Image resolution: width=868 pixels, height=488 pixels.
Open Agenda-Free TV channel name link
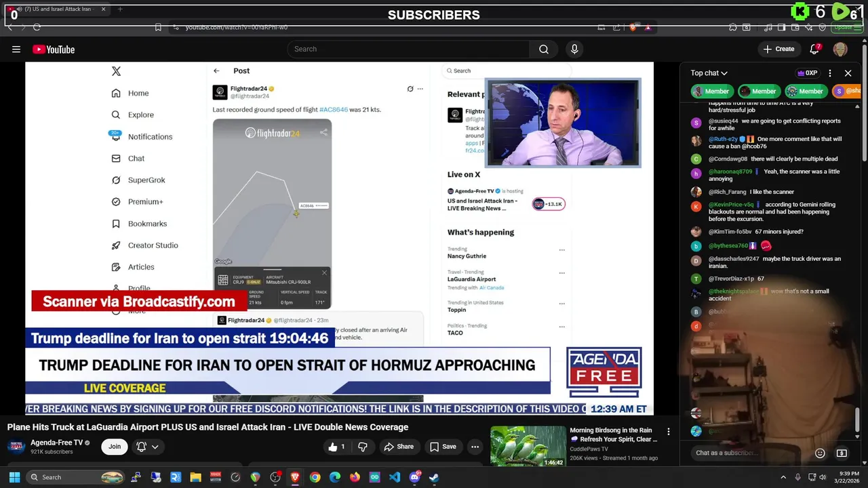click(56, 443)
